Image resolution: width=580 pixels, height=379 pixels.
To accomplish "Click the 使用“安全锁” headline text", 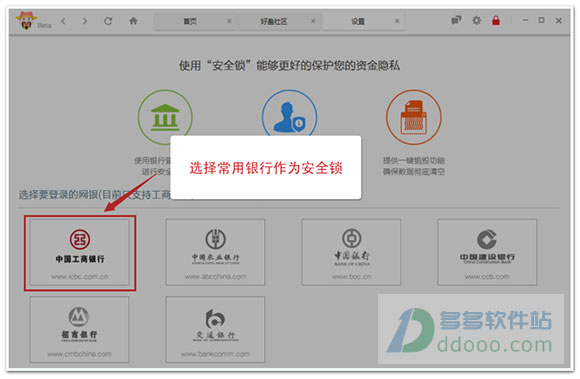I will 289,66.
